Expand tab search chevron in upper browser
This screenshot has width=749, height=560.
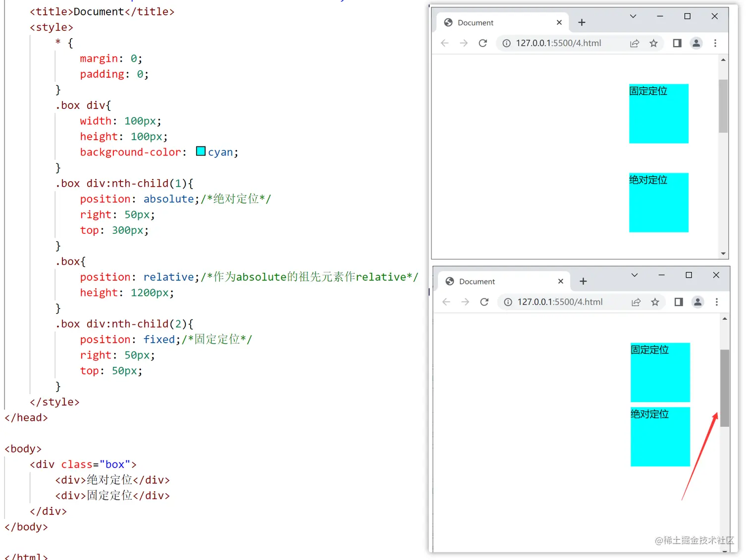[x=633, y=16]
